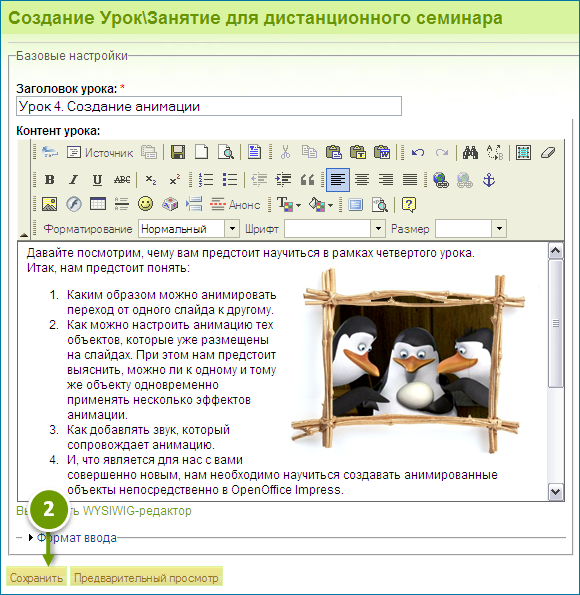
Task: Toggle numbered list
Action: [206, 179]
